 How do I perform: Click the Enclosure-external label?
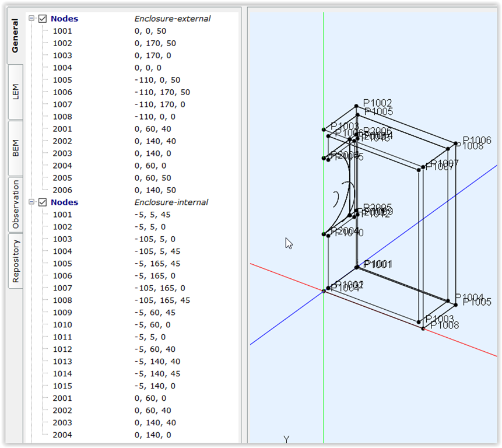[172, 19]
